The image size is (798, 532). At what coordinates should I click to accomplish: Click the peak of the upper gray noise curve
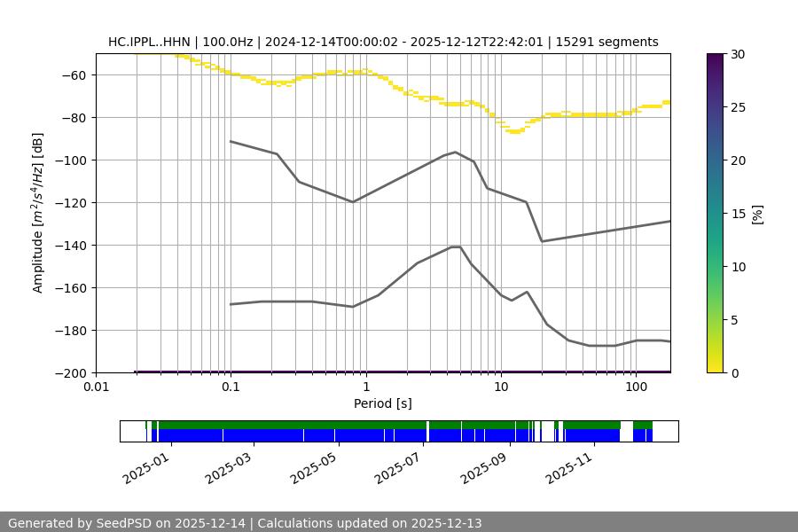pos(456,152)
